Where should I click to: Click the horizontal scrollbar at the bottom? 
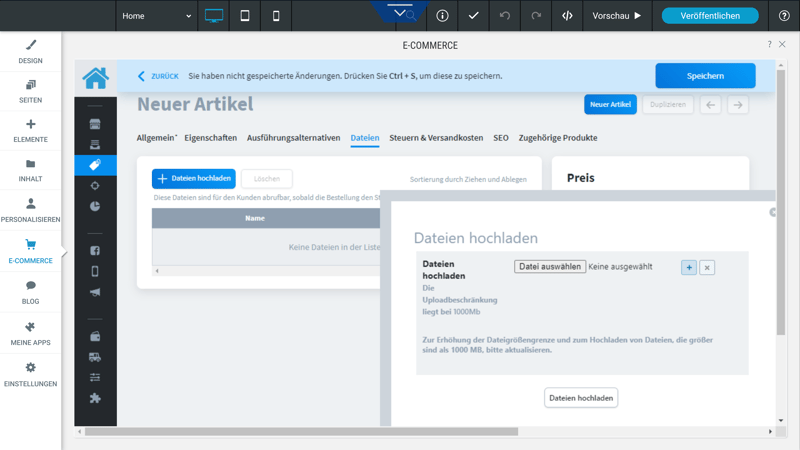click(x=301, y=432)
